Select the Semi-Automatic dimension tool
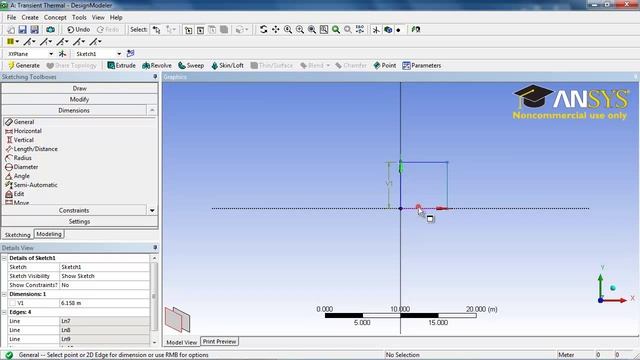The width and height of the screenshot is (640, 360). click(x=31, y=184)
